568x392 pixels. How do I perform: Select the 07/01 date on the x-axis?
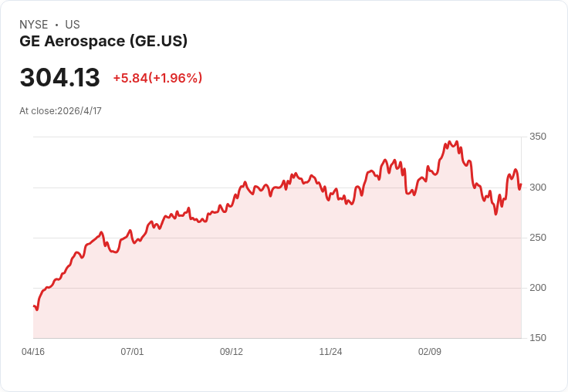coord(132,352)
